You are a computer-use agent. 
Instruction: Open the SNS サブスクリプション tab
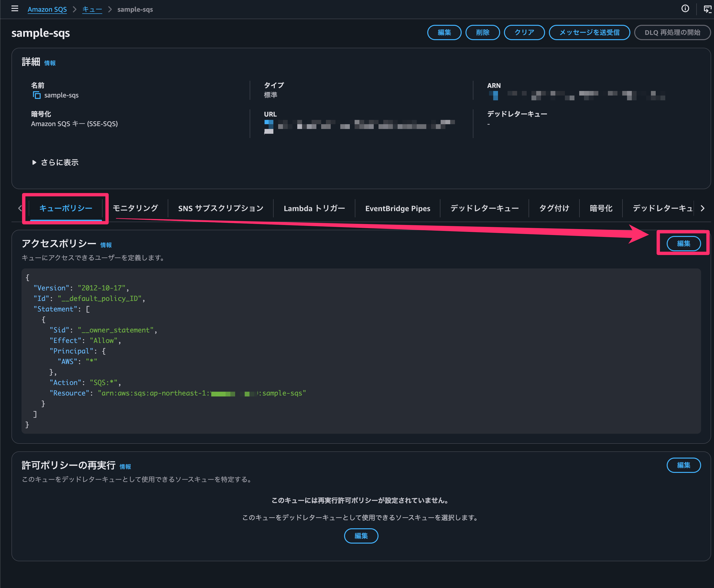tap(221, 208)
